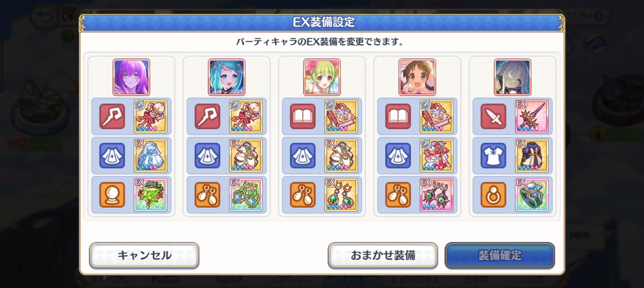Select the shirt armor slot icon

point(493,155)
